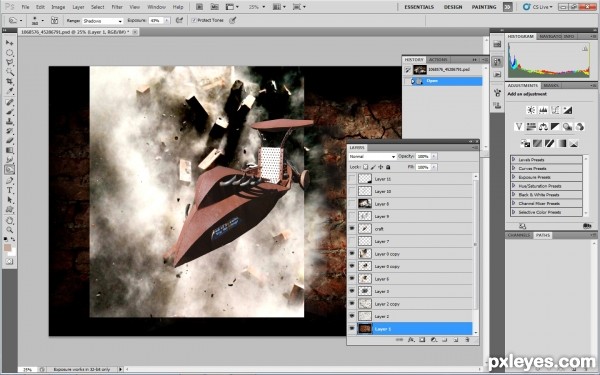Select the Quick Selection tool

click(x=10, y=72)
